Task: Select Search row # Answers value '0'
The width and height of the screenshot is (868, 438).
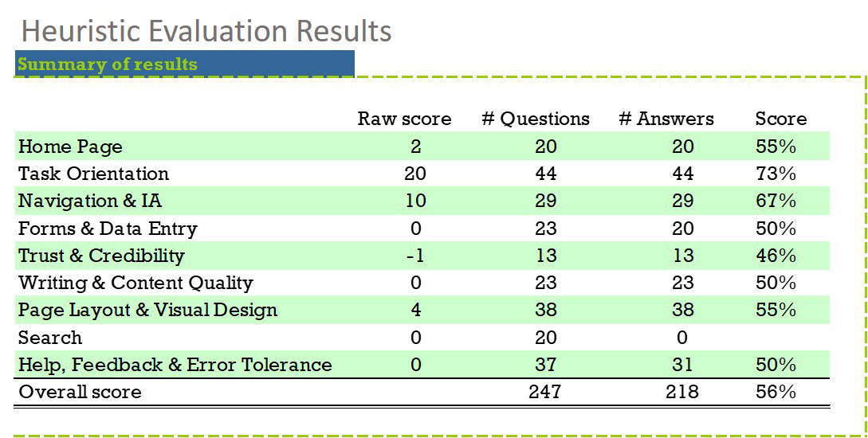Action: (682, 338)
